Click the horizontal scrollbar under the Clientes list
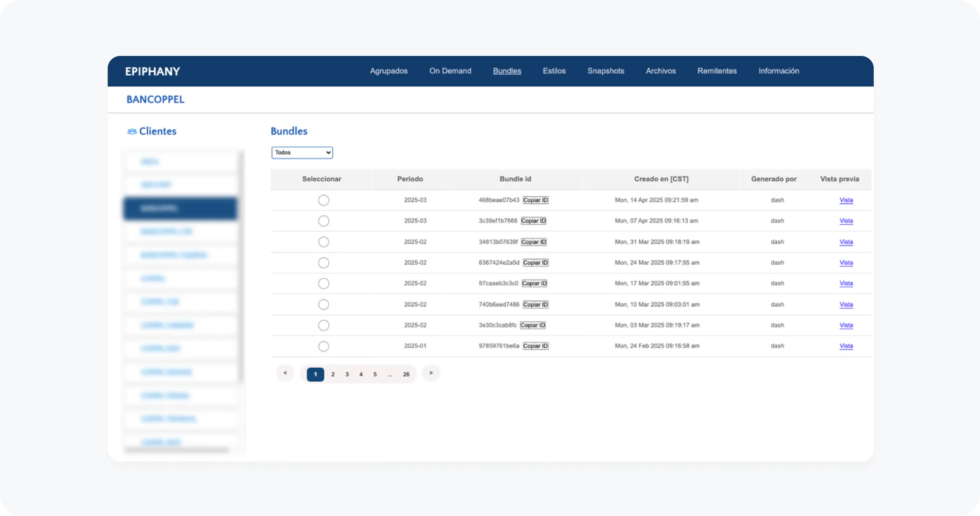 [177, 450]
